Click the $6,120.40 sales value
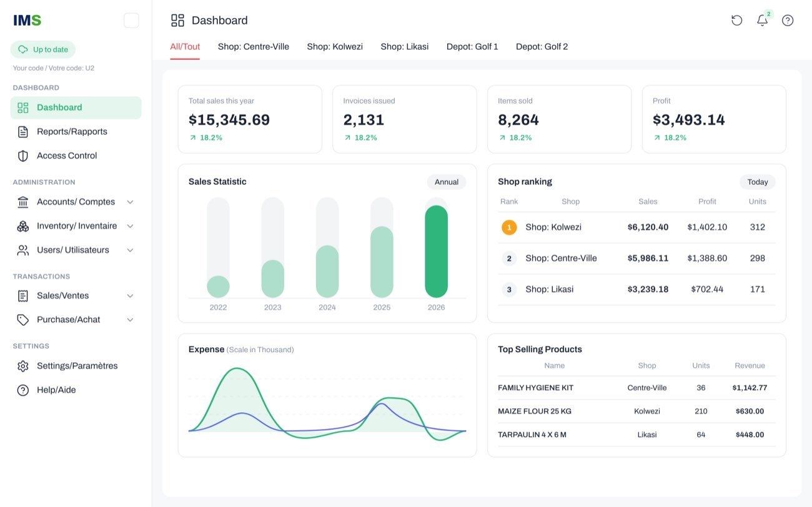Image resolution: width=812 pixels, height=507 pixels. 648,227
